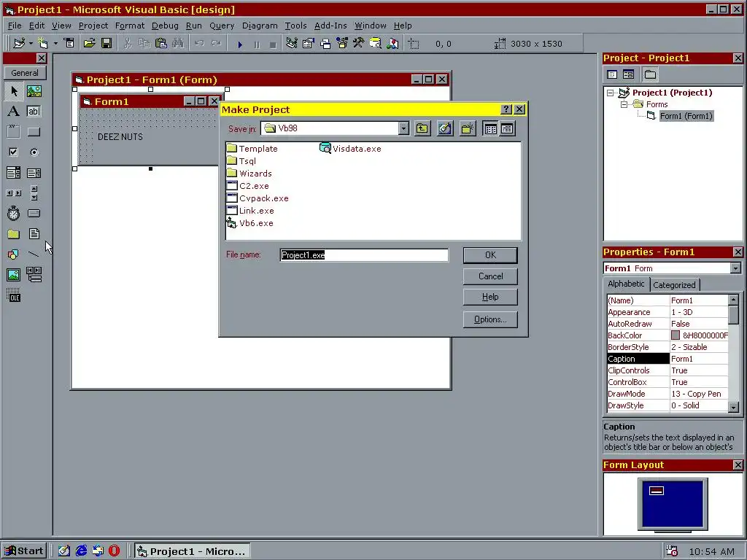The width and height of the screenshot is (747, 560).
Task: Click the Properties list scroll-down arrow
Action: click(x=734, y=407)
